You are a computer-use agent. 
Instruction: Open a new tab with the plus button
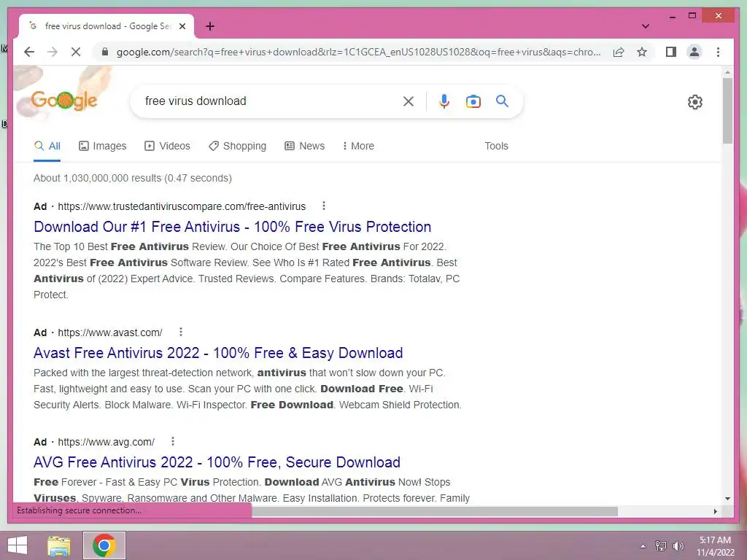(210, 26)
